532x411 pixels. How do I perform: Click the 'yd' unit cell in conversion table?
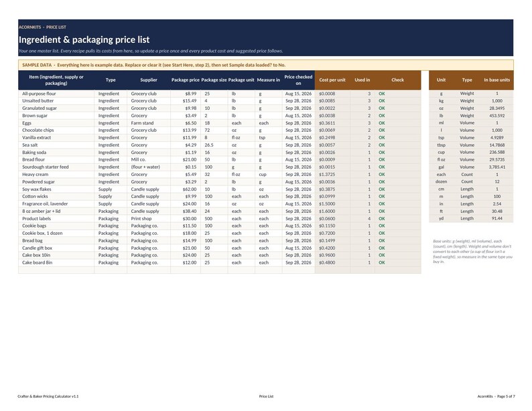pos(441,218)
